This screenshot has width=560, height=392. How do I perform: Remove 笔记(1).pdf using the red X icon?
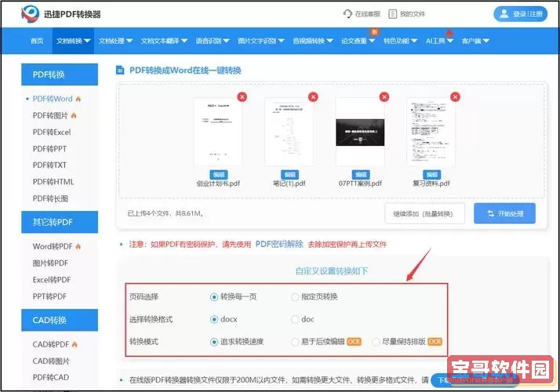[313, 97]
